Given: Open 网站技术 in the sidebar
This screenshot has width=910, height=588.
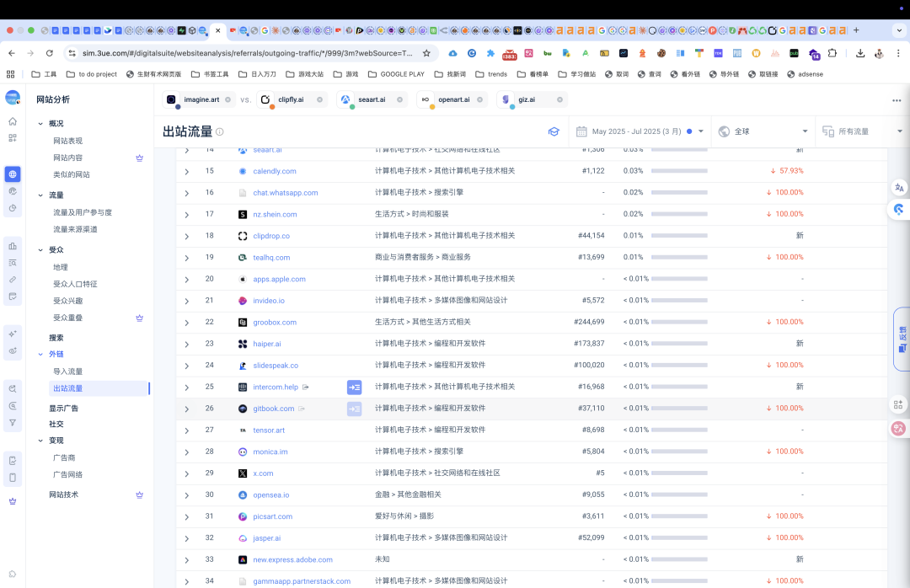Looking at the screenshot, I should click(63, 495).
